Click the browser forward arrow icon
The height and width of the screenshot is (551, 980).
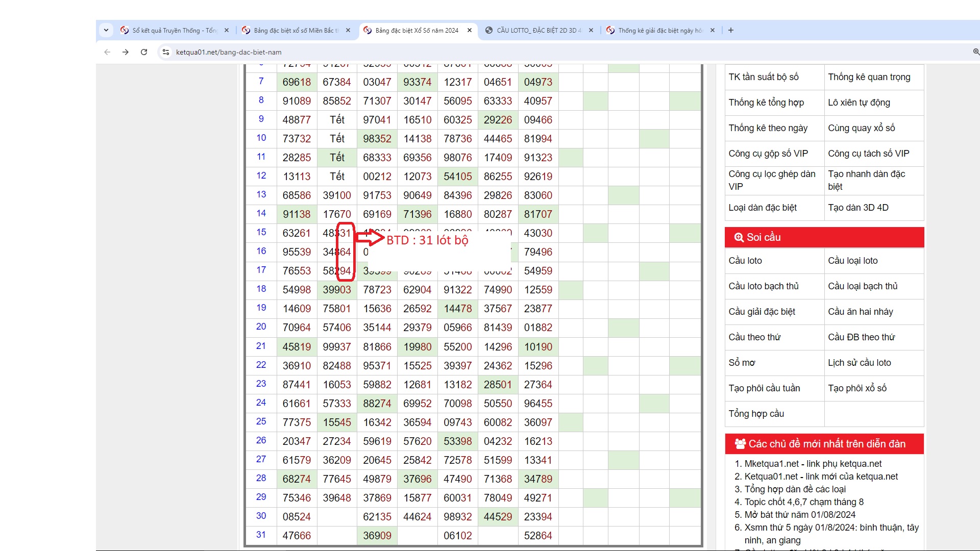(x=126, y=52)
